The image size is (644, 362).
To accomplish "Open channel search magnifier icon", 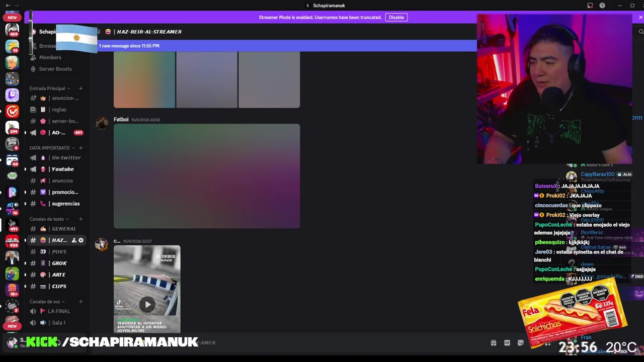I will (640, 32).
